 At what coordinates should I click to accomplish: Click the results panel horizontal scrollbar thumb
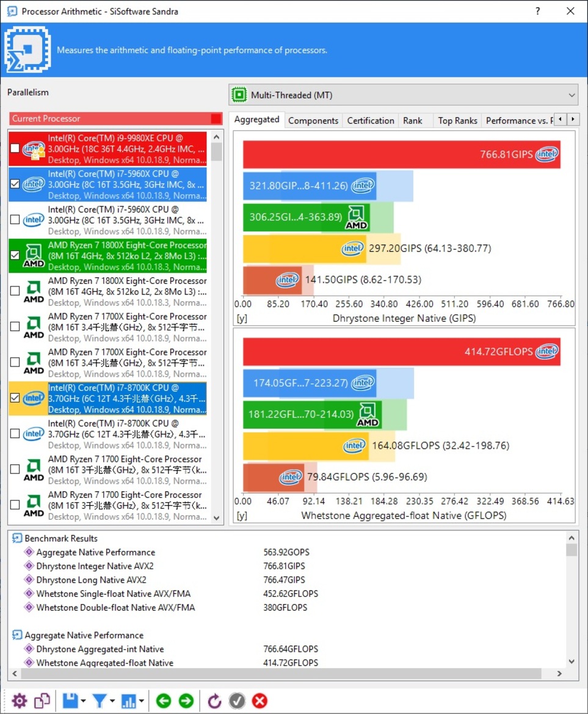coord(281,674)
